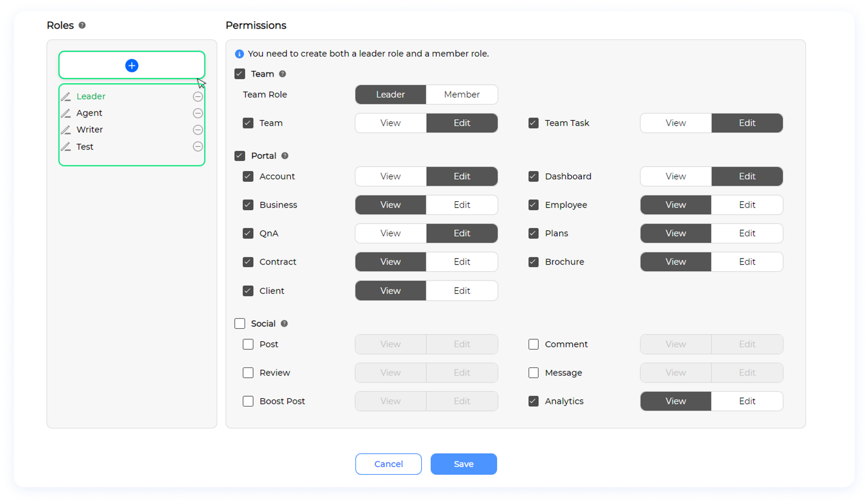This screenshot has height=503, width=868.
Task: Open help icon next to Roles heading
Action: tap(82, 25)
